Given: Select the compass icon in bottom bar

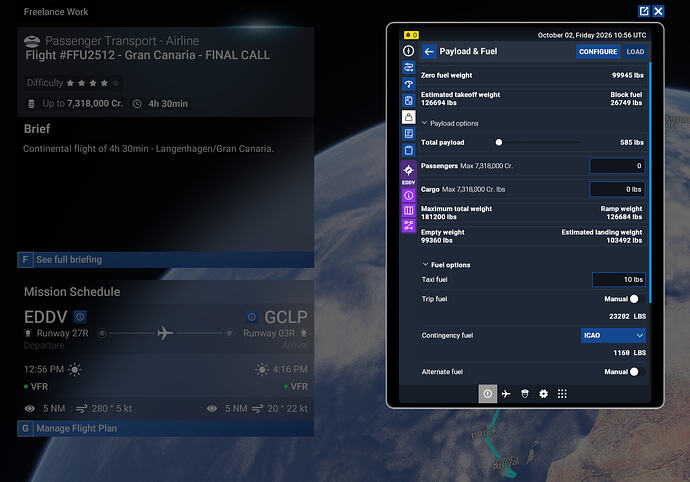Looking at the screenshot, I should [488, 394].
